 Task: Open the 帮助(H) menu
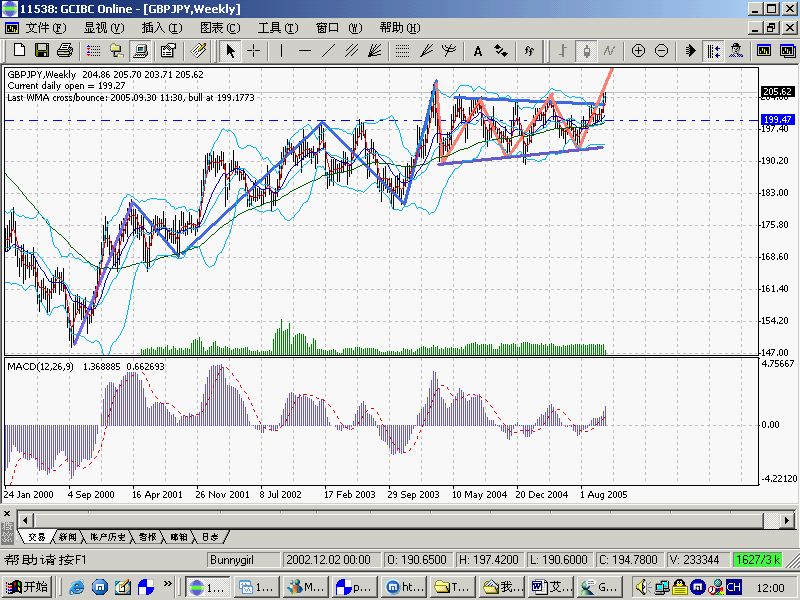[x=400, y=28]
